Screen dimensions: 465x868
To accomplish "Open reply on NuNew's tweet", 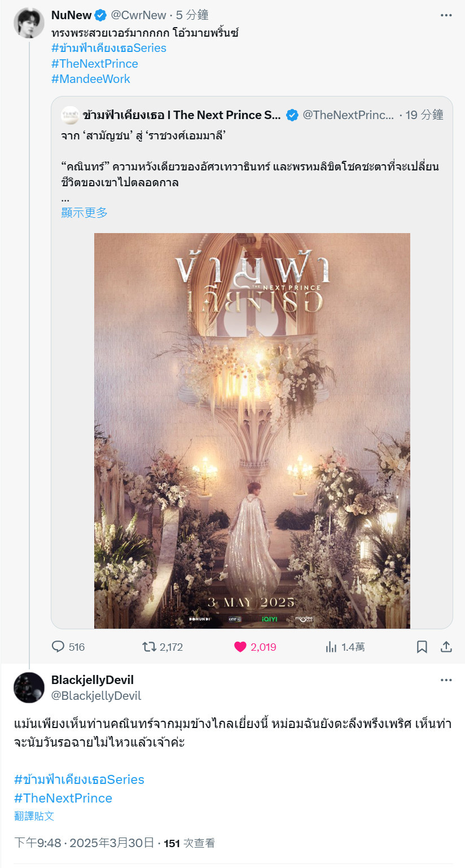I will 68,647.
